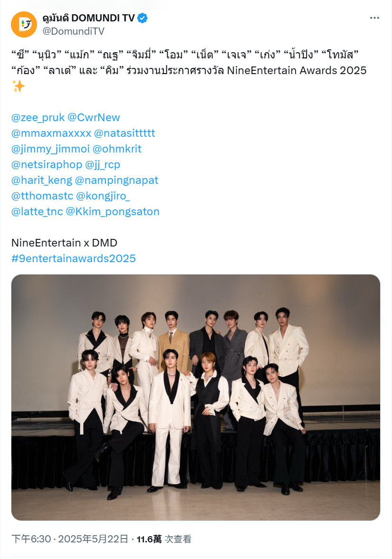Screen dimensions: 392x559
Task: Open the @ohmkrit mention
Action: (x=117, y=149)
